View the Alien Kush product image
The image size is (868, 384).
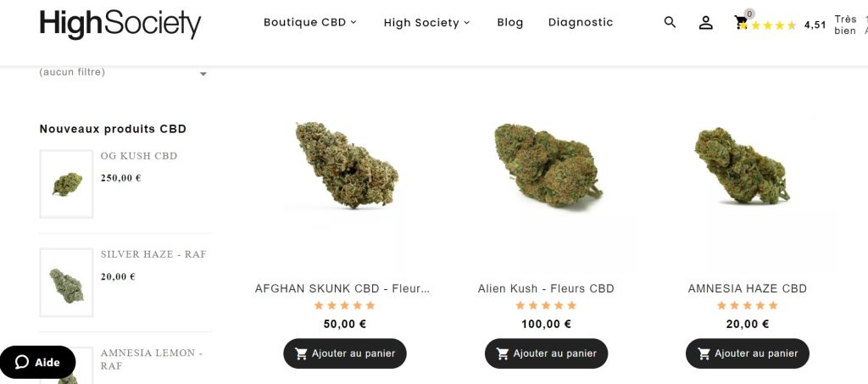point(547,166)
